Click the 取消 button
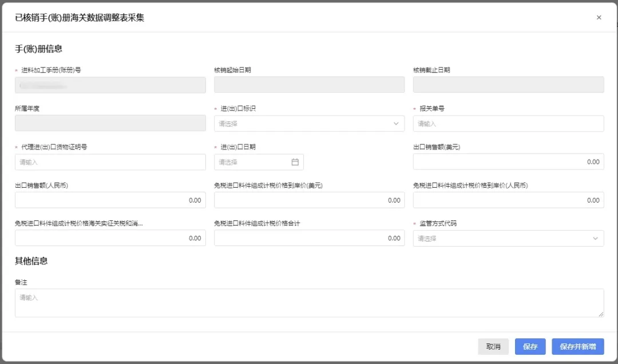The width and height of the screenshot is (618, 364). click(x=493, y=346)
